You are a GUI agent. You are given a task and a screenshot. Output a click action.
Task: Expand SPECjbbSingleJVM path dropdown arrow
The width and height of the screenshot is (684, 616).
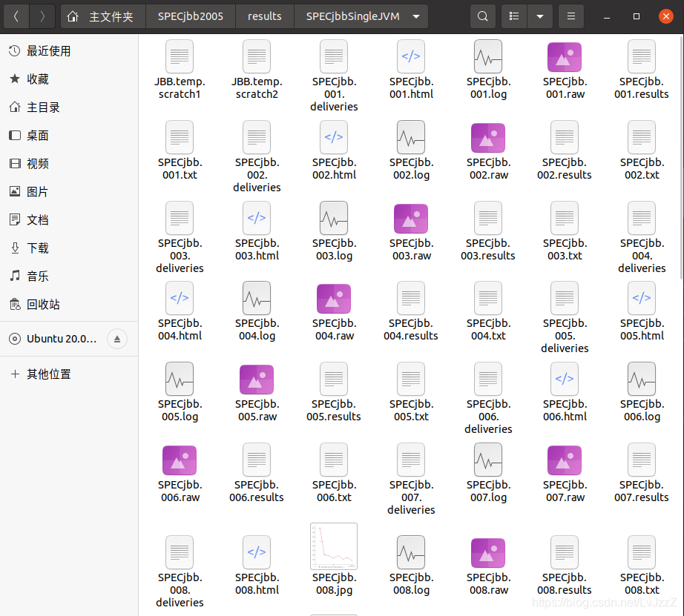coord(416,16)
